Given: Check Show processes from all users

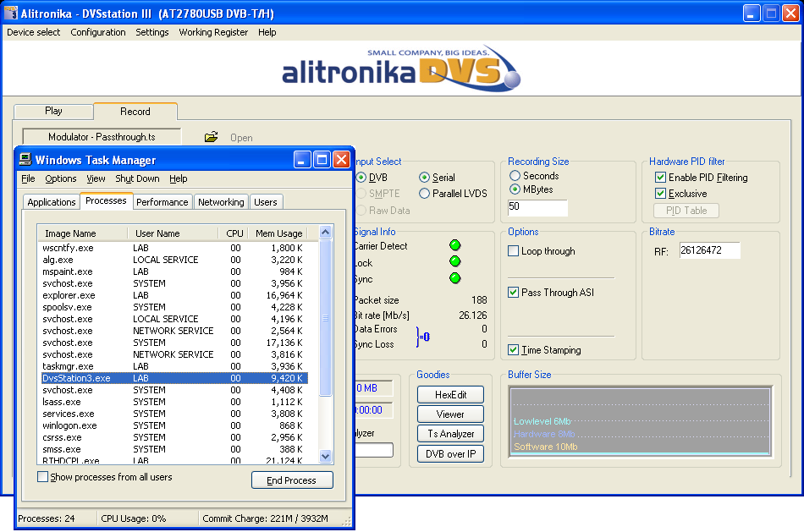Looking at the screenshot, I should click(42, 477).
